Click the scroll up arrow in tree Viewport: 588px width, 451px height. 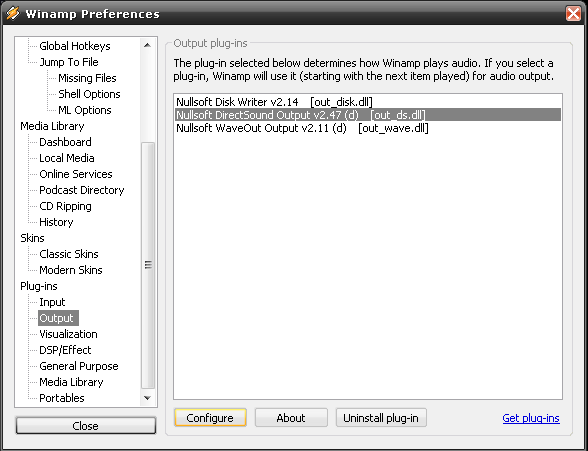[x=147, y=45]
